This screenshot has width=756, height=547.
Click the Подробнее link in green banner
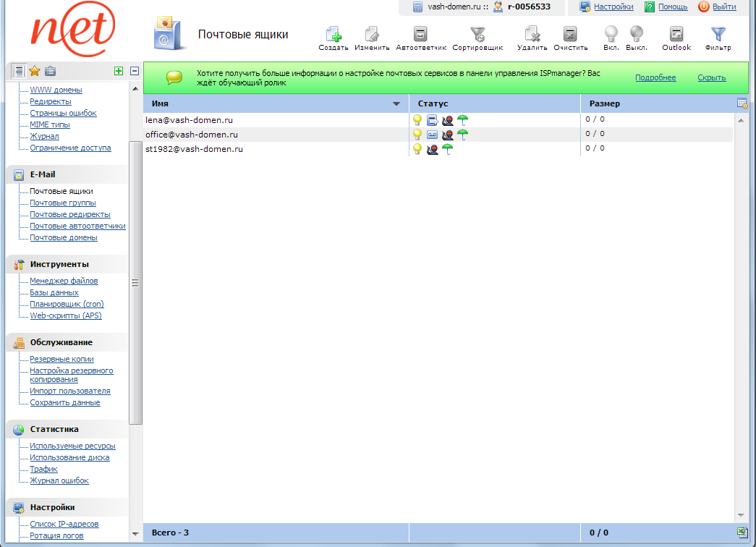click(655, 77)
